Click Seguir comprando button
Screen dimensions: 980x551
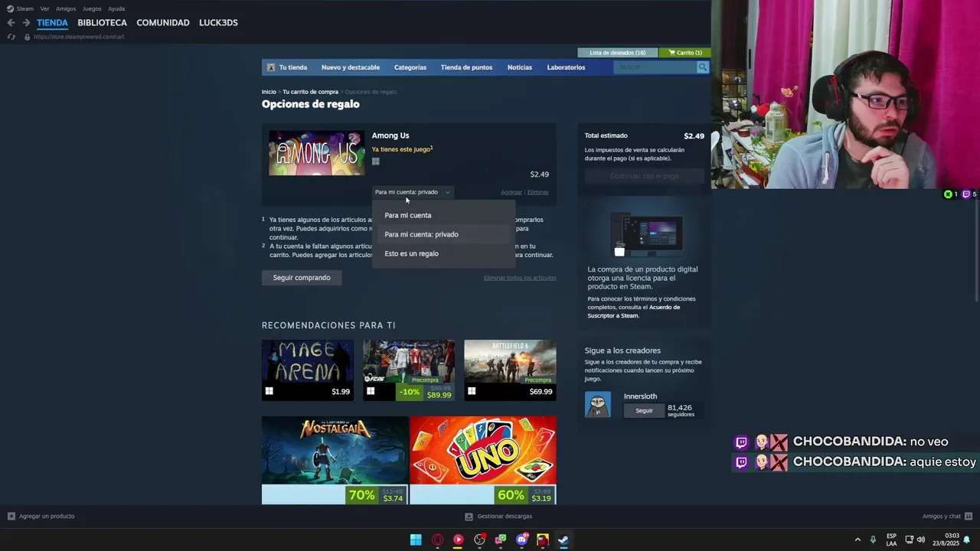(x=302, y=278)
